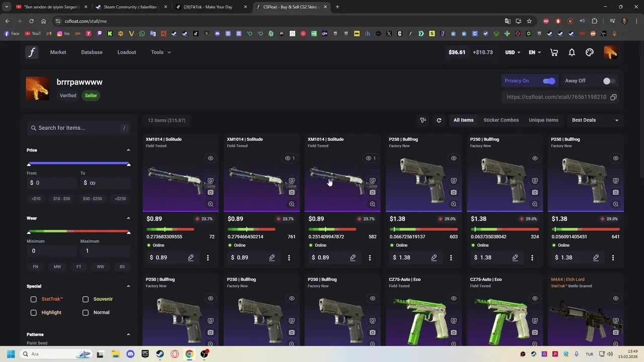Zoom into P250 Bullfrog seed 603 image
The width and height of the screenshot is (644, 362).
point(453,204)
